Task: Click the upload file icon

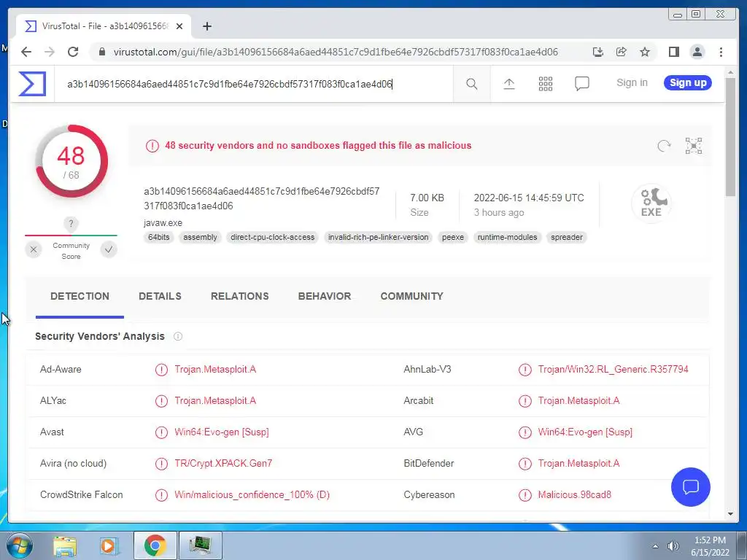Action: click(x=508, y=85)
